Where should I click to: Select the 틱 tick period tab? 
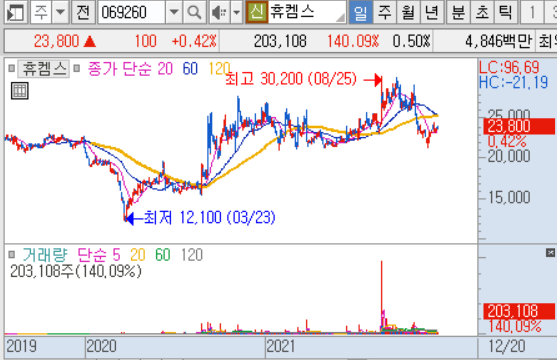[x=505, y=12]
